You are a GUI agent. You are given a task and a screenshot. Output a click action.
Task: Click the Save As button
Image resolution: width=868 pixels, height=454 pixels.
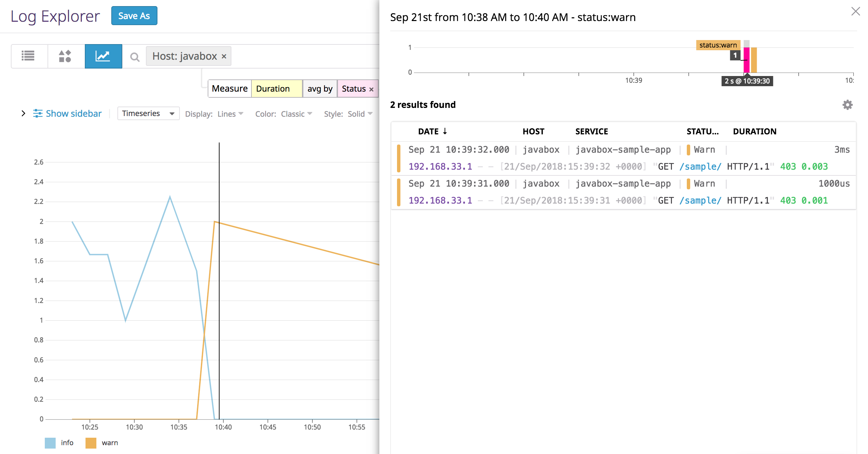point(134,16)
